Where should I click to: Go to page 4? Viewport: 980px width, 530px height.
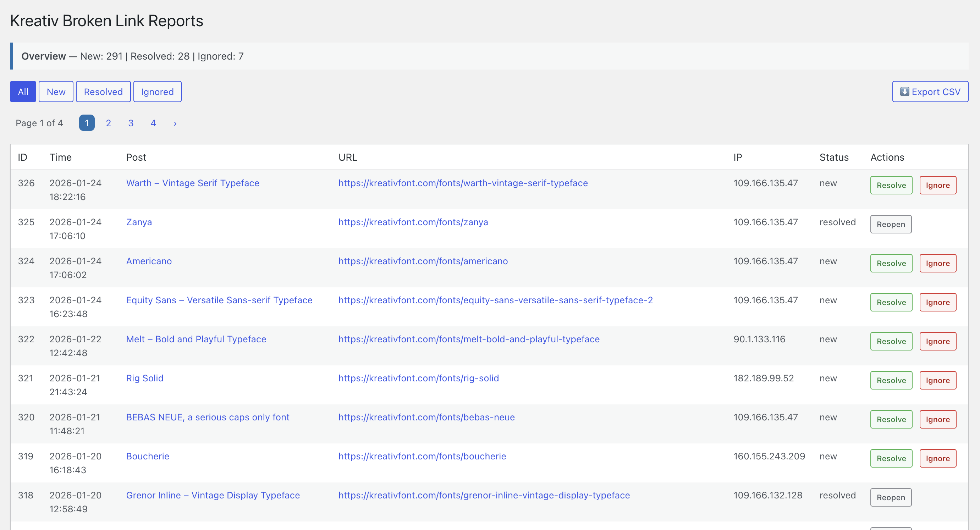click(153, 123)
